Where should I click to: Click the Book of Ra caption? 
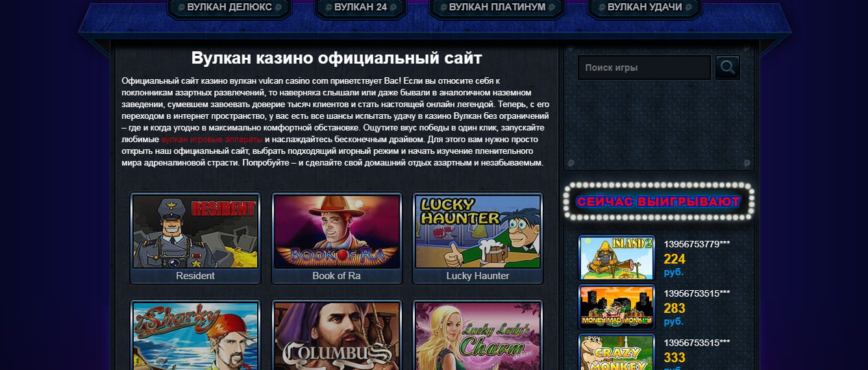point(336,276)
